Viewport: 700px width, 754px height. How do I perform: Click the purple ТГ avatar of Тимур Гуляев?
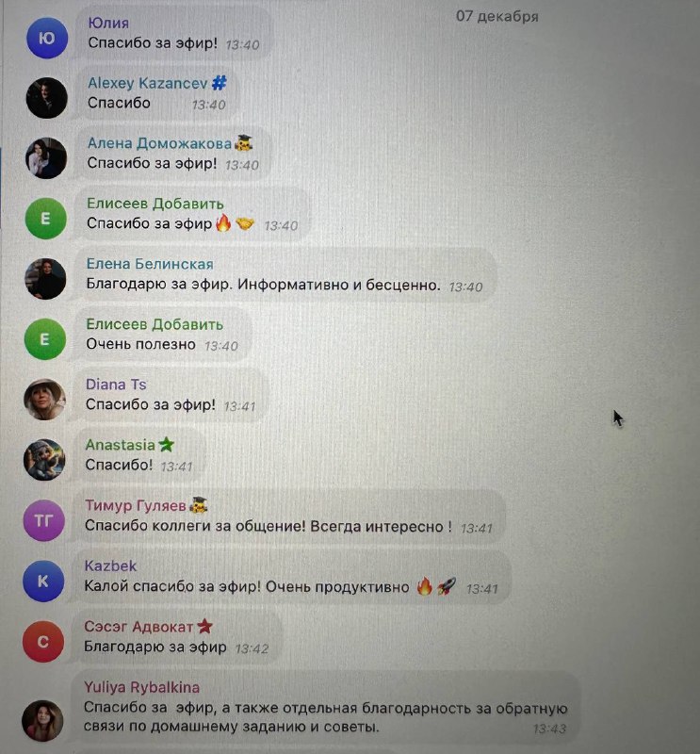click(43, 520)
